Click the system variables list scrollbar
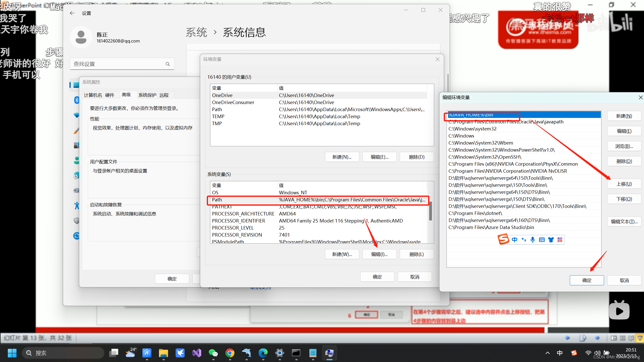 pyautogui.click(x=430, y=211)
